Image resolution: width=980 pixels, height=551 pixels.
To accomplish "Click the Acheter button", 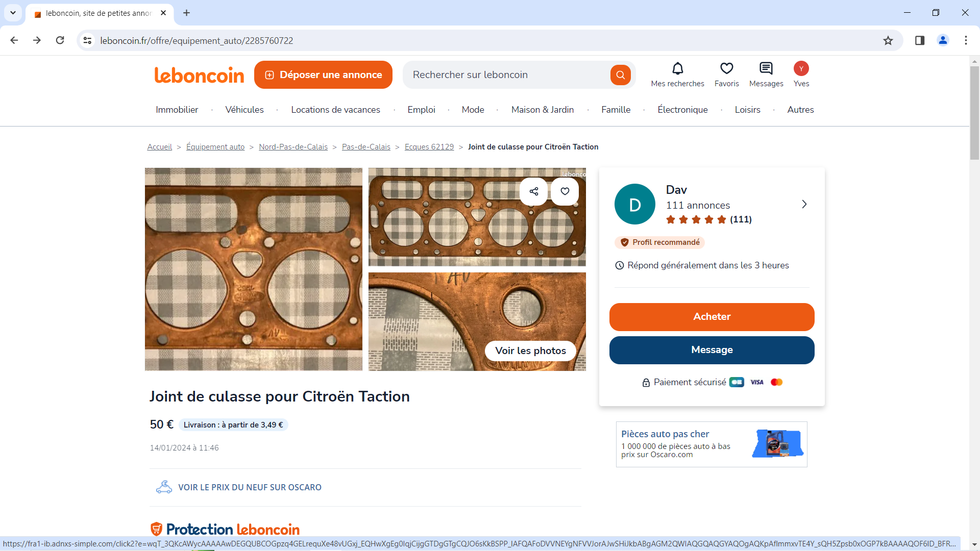I will [712, 317].
